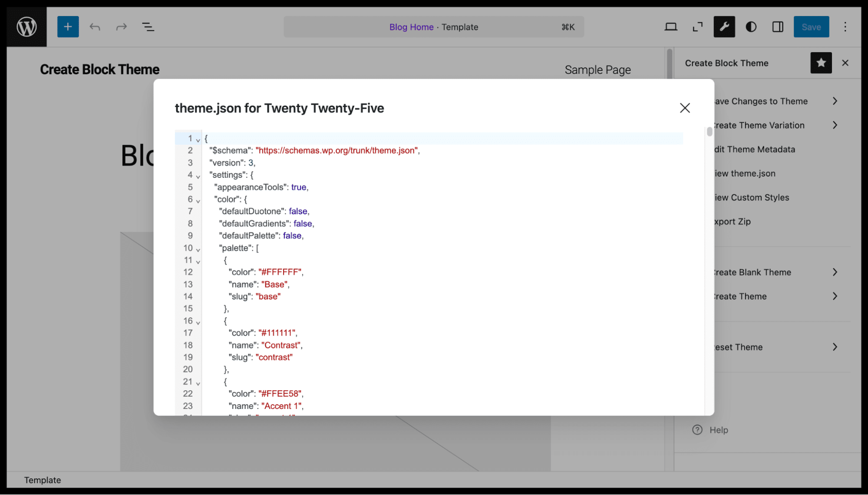Screen dimensions: 868x495
Task: Open the settings sidebar panel icon
Action: [777, 27]
